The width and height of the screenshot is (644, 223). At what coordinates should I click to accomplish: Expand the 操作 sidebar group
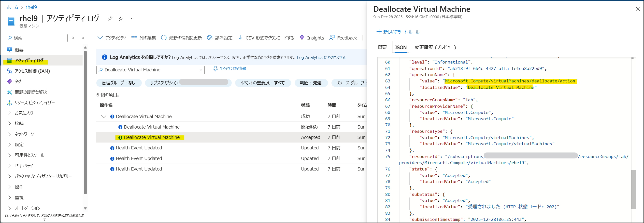[10, 187]
